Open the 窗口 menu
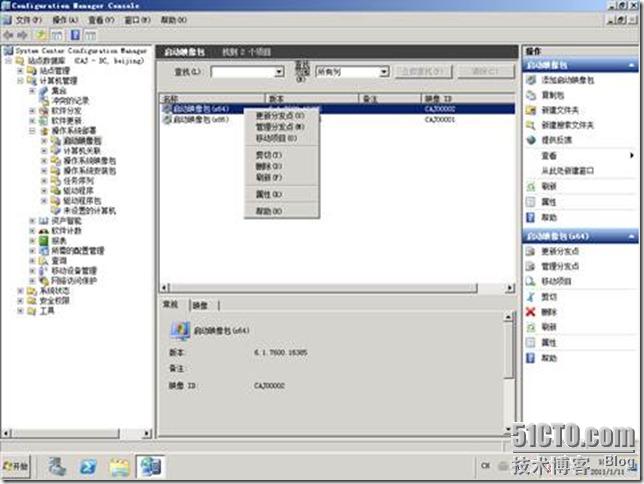Screen dimensions: 644x484 (137, 20)
